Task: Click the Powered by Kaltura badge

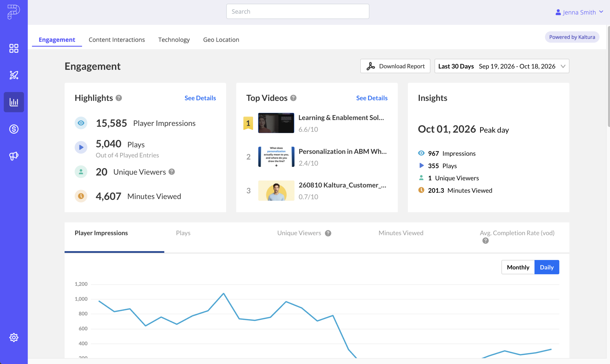Action: [572, 37]
